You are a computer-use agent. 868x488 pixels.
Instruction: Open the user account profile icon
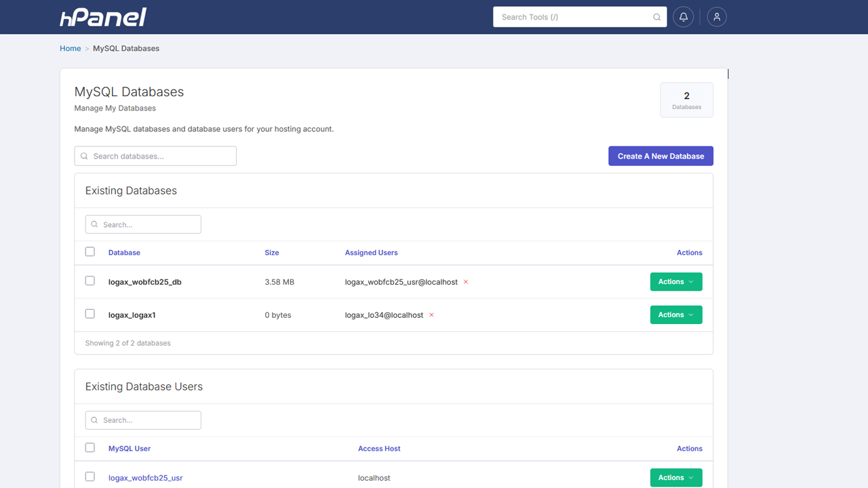[x=717, y=17]
